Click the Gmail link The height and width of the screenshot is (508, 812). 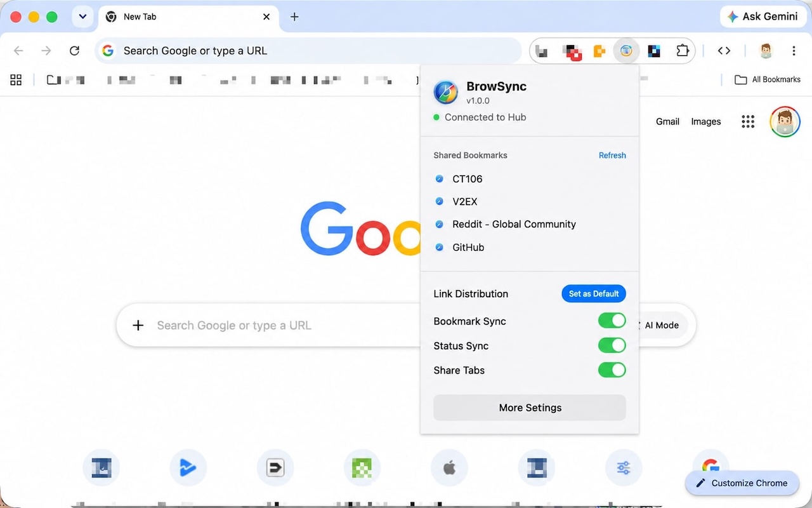pyautogui.click(x=667, y=121)
